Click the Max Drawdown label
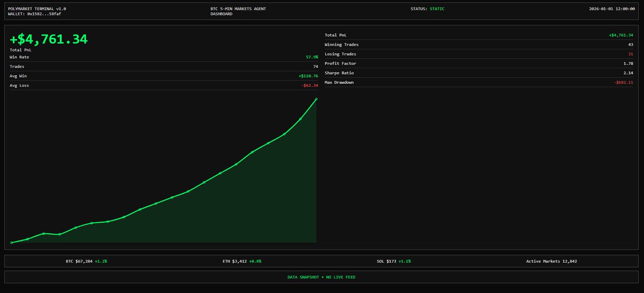The image size is (644, 293). click(x=339, y=83)
